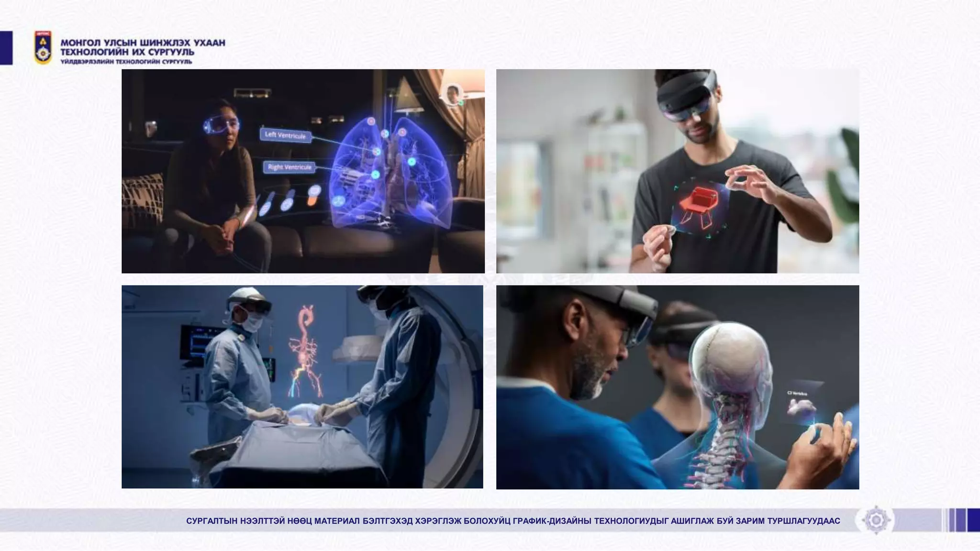Select the caller avatar circle in lungs image
The height and width of the screenshot is (551, 980).
(452, 93)
